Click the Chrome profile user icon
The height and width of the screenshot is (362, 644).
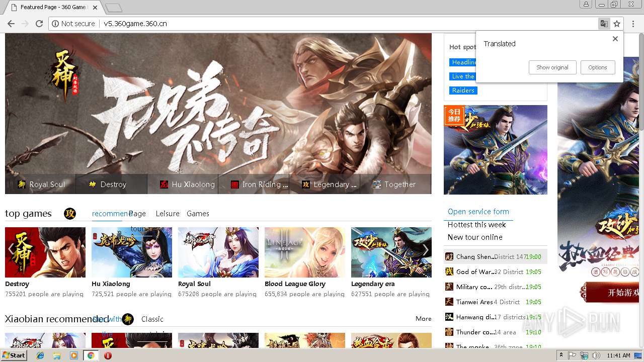pos(586,4)
